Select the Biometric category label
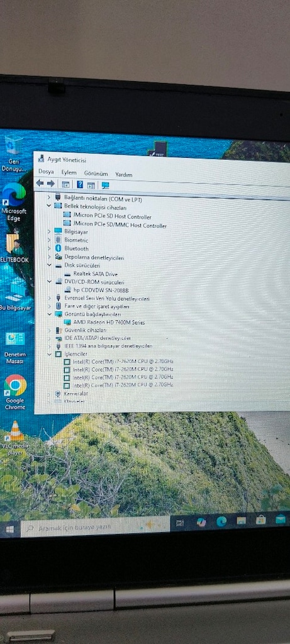The height and width of the screenshot is (644, 290). [x=76, y=240]
